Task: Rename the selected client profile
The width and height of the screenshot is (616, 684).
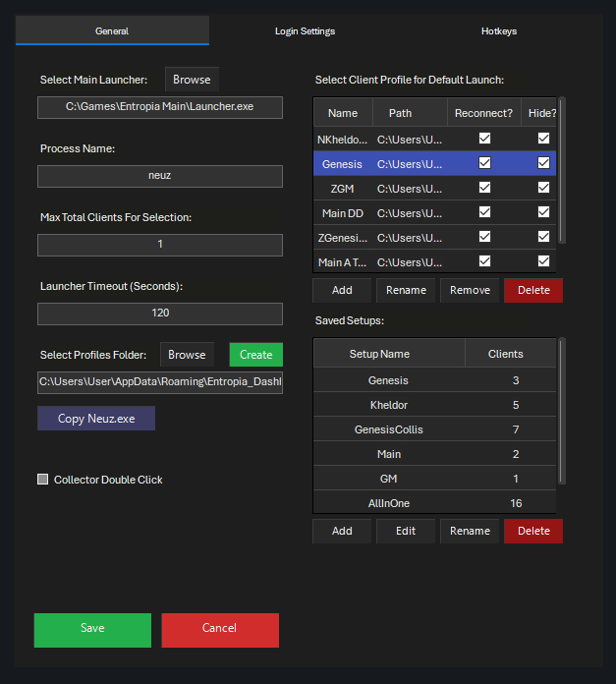Action: [406, 290]
